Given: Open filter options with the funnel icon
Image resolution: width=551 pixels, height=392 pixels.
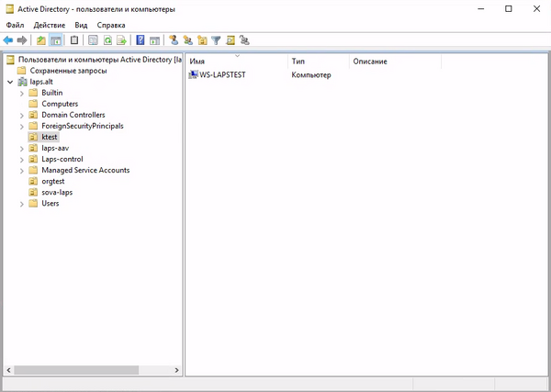Looking at the screenshot, I should point(216,40).
